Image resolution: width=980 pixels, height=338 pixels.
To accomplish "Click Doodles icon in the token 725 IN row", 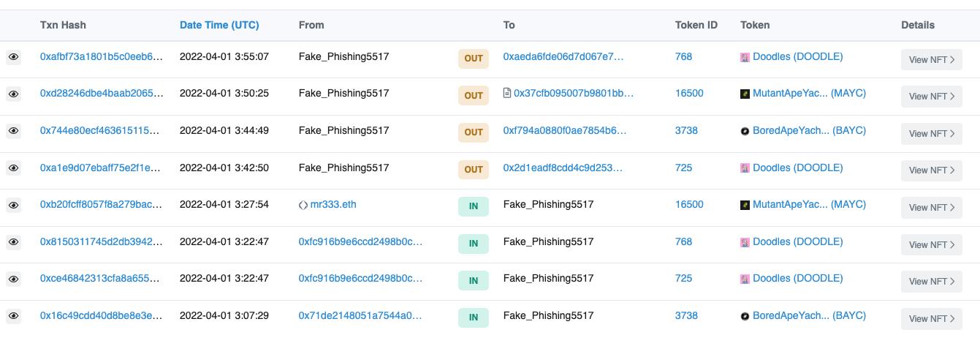I will click(745, 279).
